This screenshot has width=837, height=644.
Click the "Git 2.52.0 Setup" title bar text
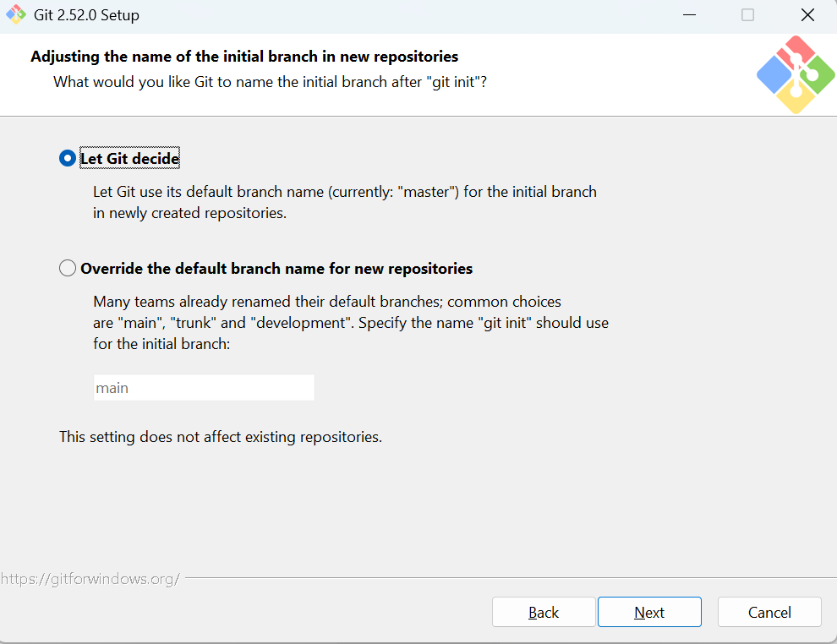tap(86, 15)
